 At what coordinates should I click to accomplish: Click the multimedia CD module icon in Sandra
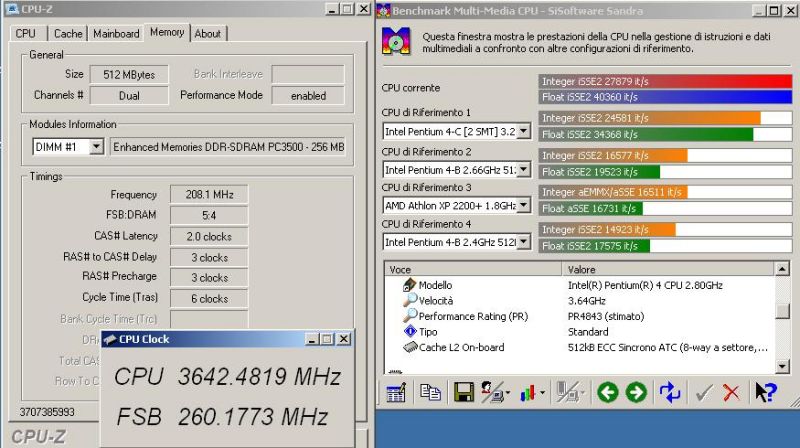click(x=396, y=41)
